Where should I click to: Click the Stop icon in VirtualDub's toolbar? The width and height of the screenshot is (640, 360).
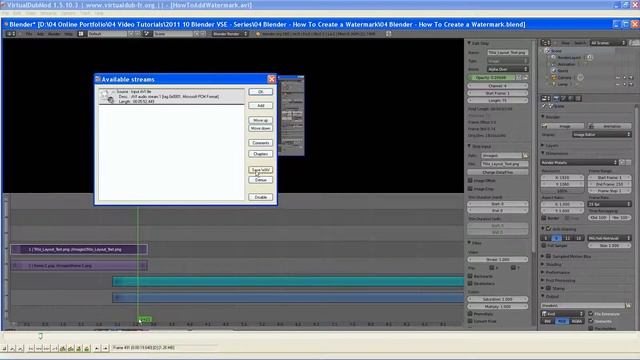click(x=4, y=348)
